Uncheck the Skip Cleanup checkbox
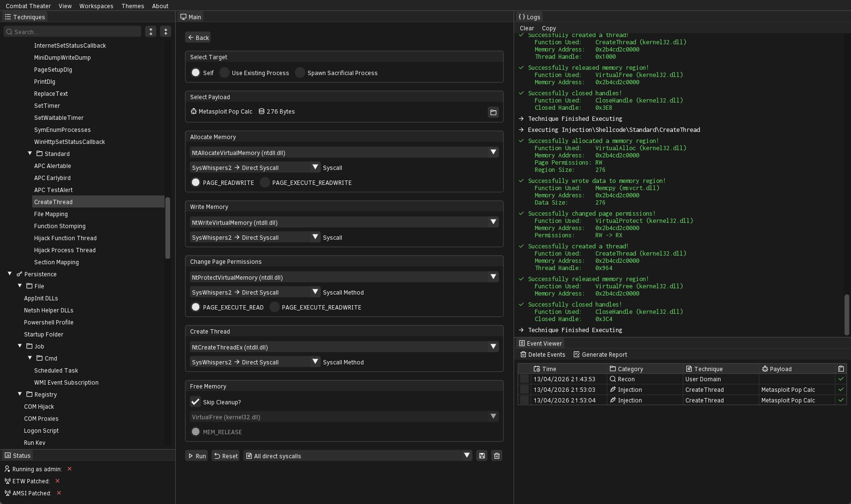The width and height of the screenshot is (851, 504). (195, 401)
